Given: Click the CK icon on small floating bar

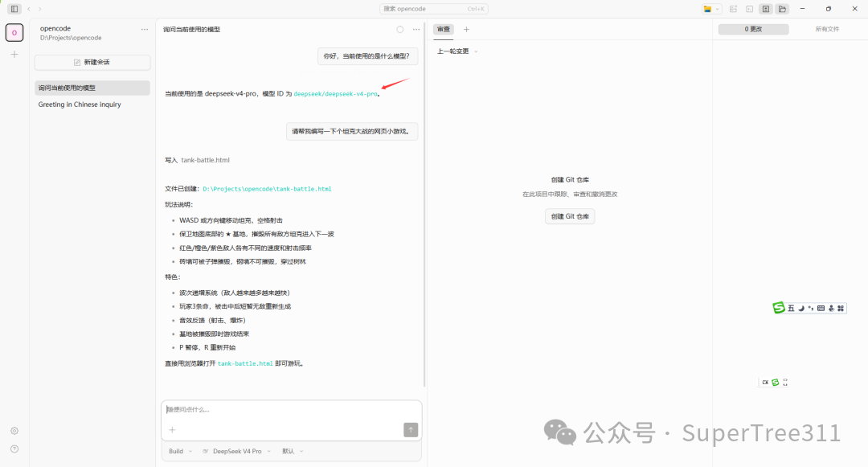Looking at the screenshot, I should click(x=765, y=383).
